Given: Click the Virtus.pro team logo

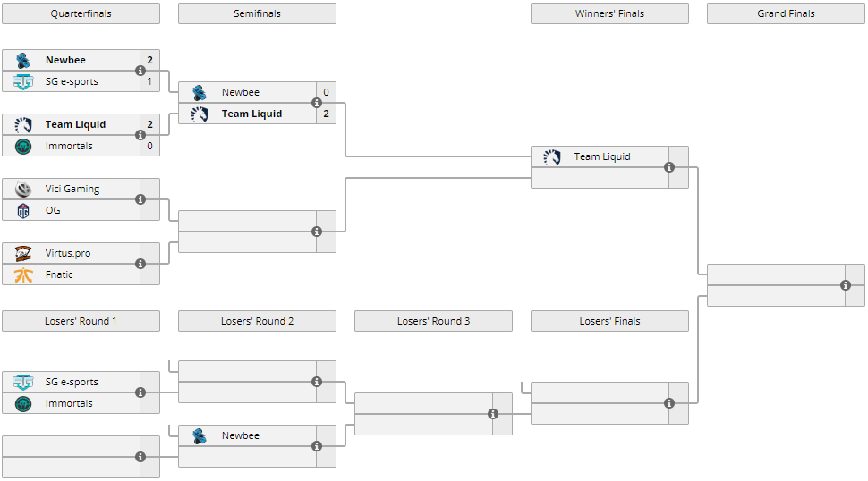Looking at the screenshot, I should (x=23, y=253).
